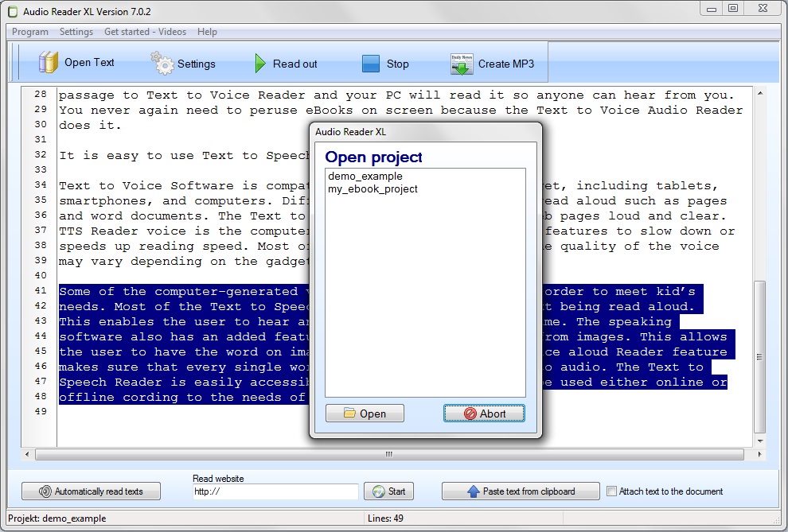788x532 pixels.
Task: Click the Settings gear icon in toolbar
Action: (x=162, y=64)
